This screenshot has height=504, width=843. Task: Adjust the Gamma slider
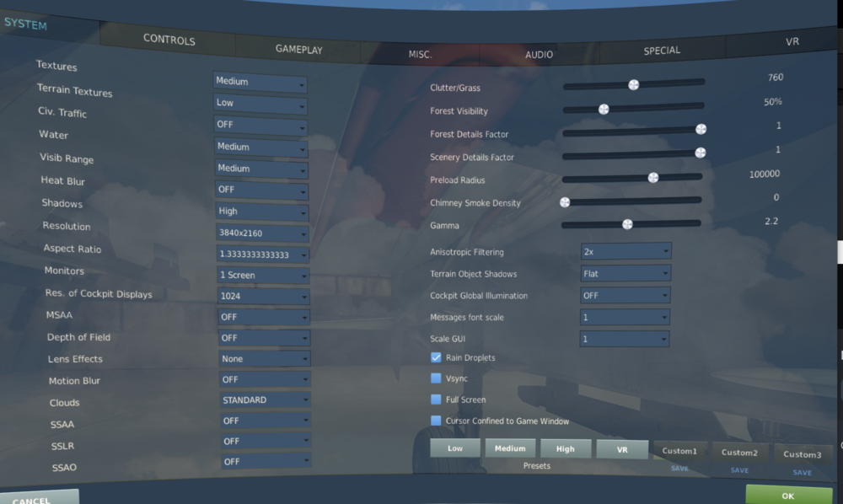[626, 224]
